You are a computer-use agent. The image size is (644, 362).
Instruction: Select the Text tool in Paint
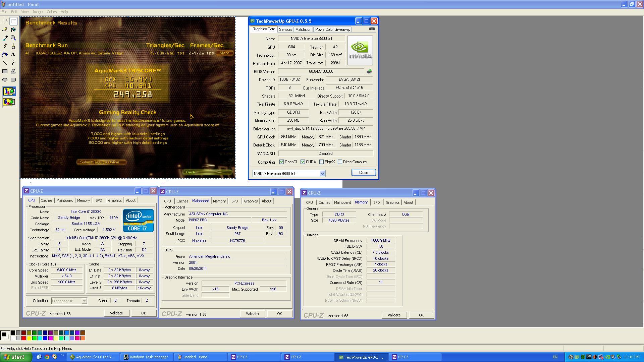13,55
